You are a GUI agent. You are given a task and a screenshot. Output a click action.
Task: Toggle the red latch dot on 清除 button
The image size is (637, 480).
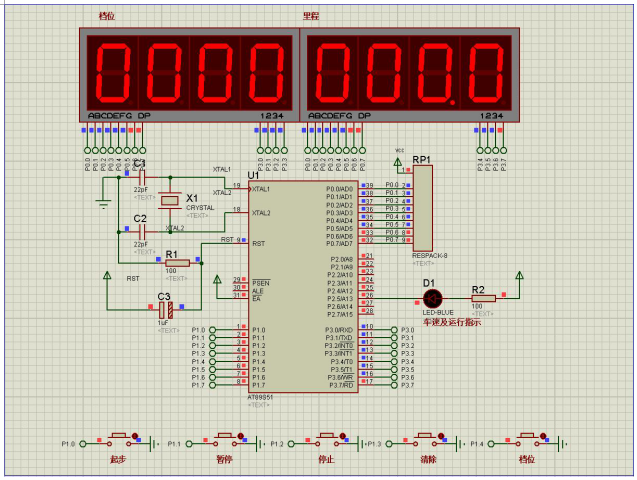pos(441,436)
